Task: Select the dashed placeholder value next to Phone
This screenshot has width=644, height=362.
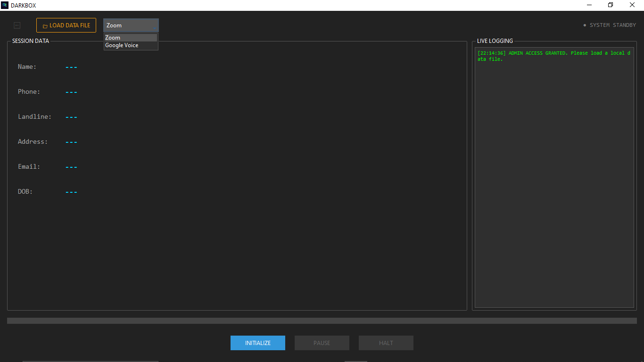Action: [x=71, y=92]
